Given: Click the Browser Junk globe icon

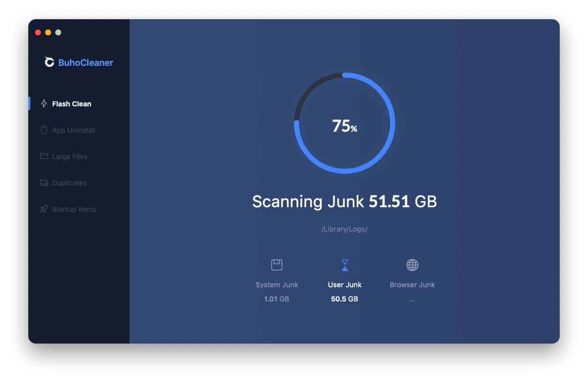Looking at the screenshot, I should point(412,264).
